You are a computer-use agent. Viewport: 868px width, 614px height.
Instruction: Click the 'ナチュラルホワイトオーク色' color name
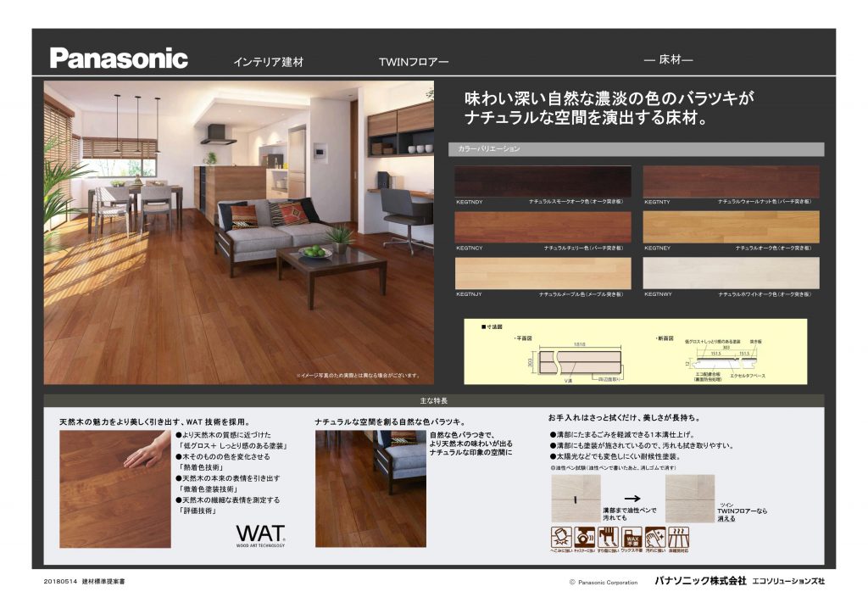click(x=748, y=294)
